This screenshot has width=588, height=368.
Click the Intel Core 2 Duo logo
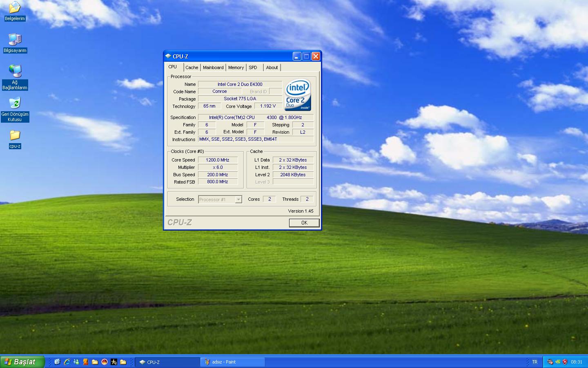pyautogui.click(x=298, y=95)
